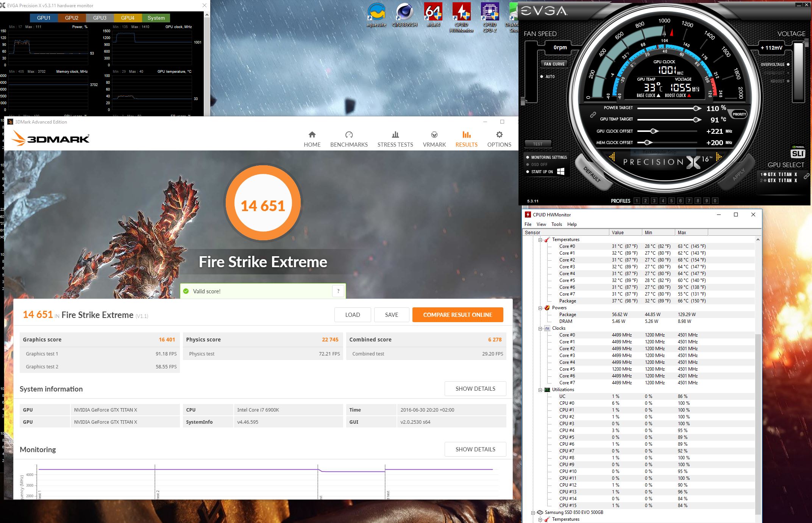Click the Powers flame icon in HWMonitor

(x=547, y=308)
